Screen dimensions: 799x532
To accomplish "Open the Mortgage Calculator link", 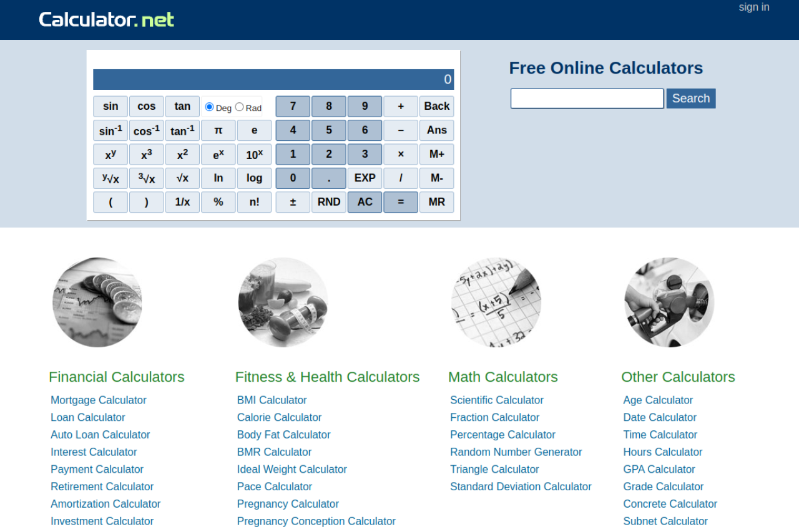I will (99, 400).
